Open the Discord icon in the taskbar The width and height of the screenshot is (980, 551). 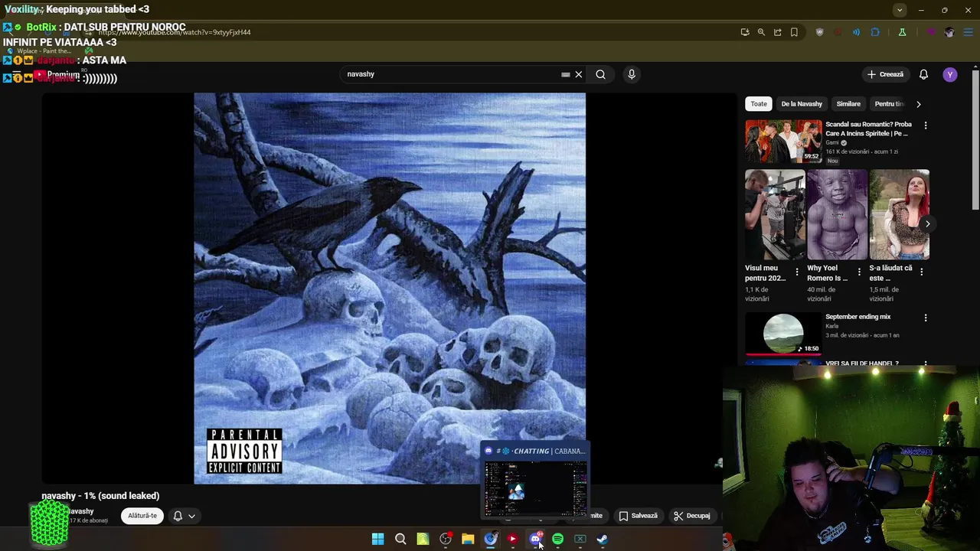tap(535, 539)
